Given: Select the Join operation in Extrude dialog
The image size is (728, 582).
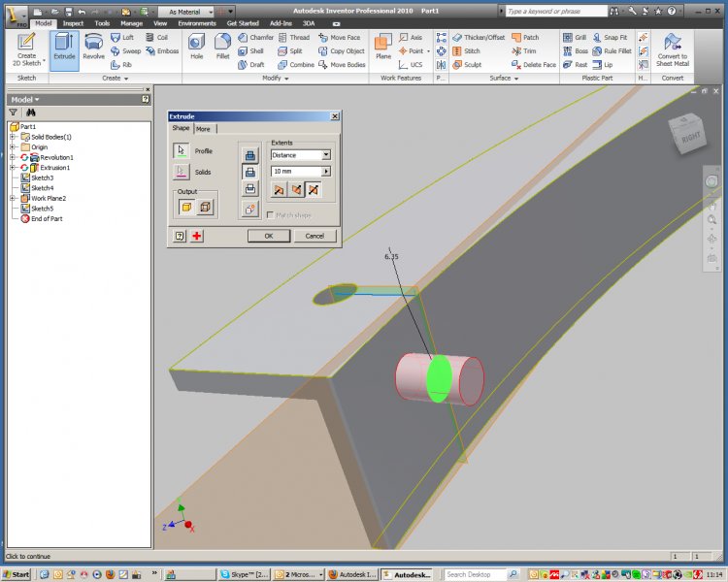Looking at the screenshot, I should click(249, 155).
